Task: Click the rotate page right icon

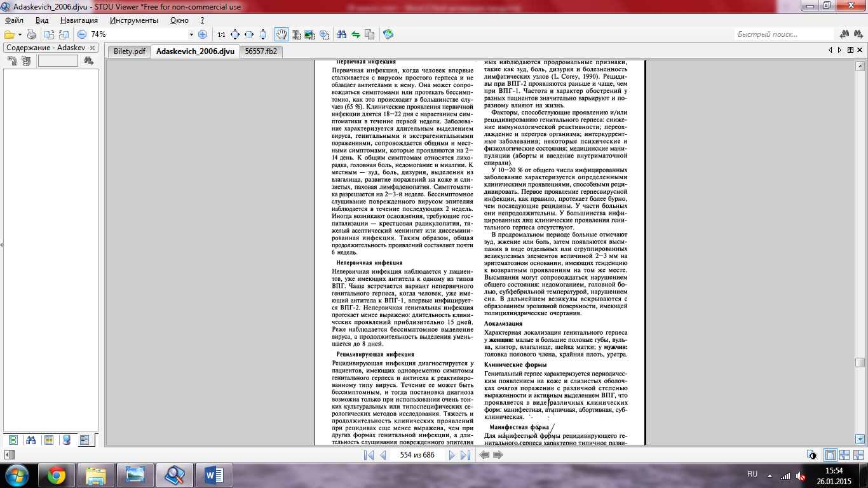Action: click(x=64, y=34)
